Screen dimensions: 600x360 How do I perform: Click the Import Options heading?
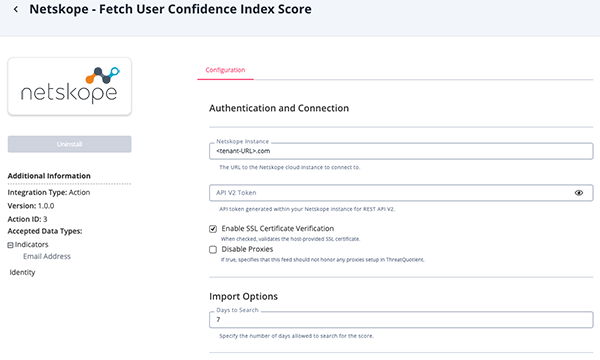243,296
